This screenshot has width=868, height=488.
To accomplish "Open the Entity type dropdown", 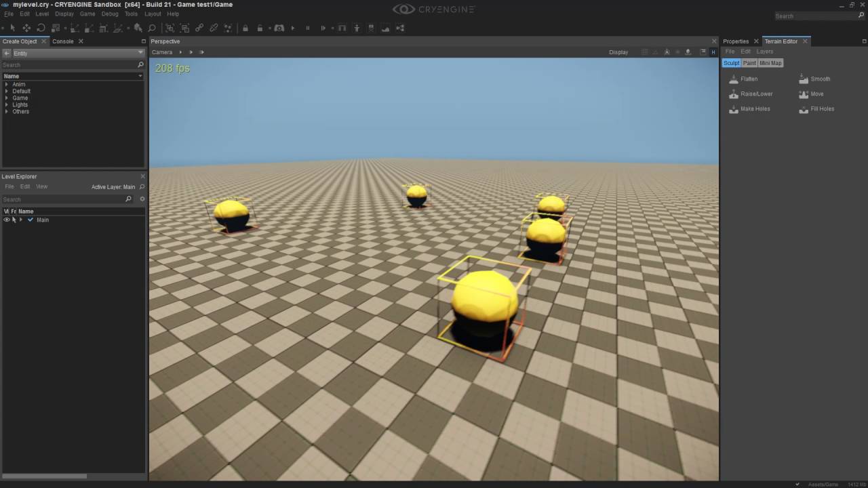I will coord(78,53).
